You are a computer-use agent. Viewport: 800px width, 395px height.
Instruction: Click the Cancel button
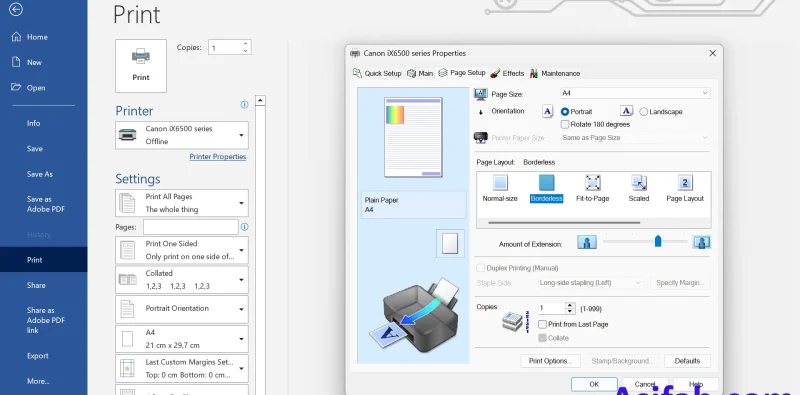645,384
